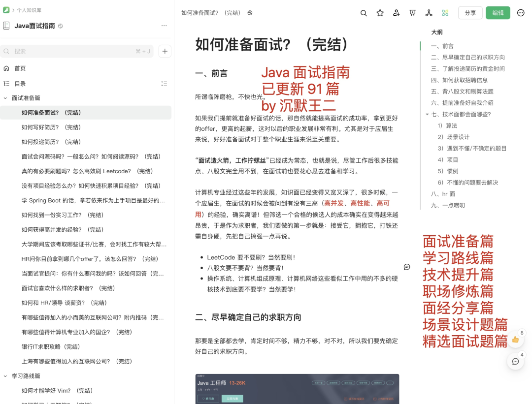Jump to outline 二、尽早确定自己的求职方向
532x404 pixels.
[468, 57]
